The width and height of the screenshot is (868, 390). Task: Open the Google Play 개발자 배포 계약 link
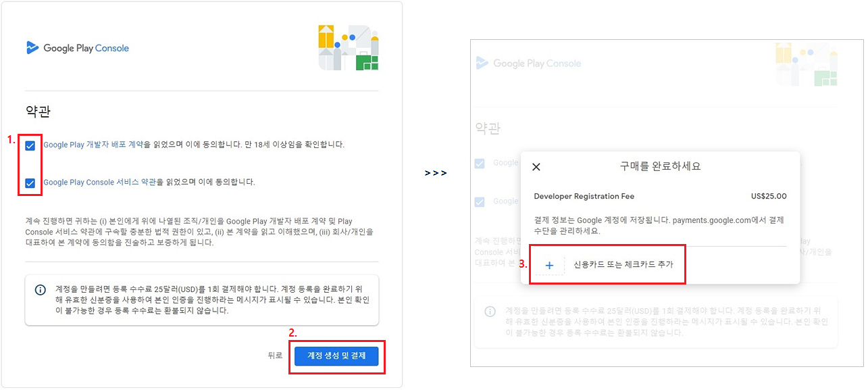[x=93, y=145]
